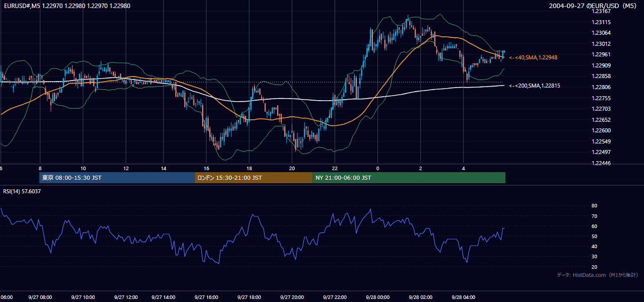Image resolution: width=644 pixels, height=302 pixels.
Task: Click the 9/28 04:00 time axis label
Action: [x=463, y=297]
